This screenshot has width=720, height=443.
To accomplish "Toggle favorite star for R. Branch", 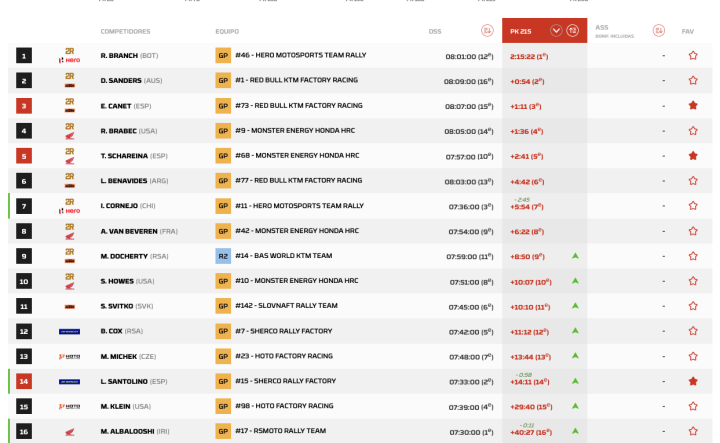I will click(693, 56).
